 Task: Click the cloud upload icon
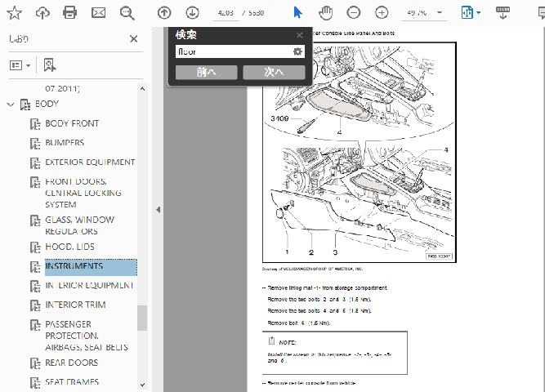(42, 12)
